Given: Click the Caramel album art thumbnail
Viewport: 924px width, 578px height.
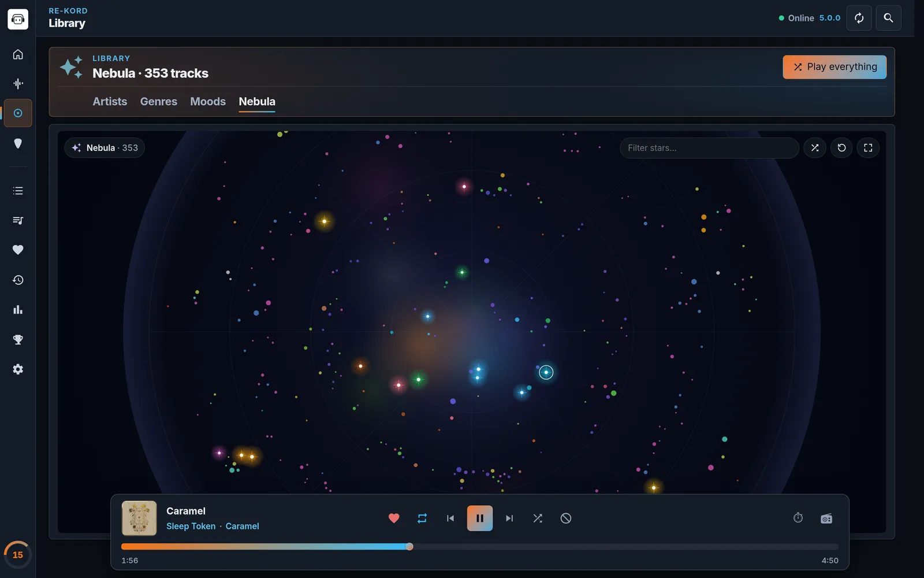Looking at the screenshot, I should (x=139, y=518).
